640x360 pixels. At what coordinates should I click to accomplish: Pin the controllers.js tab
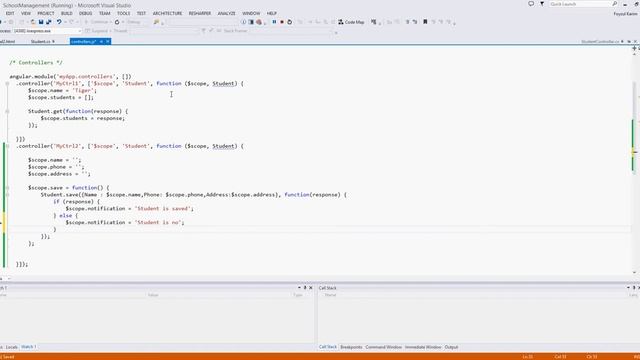pyautogui.click(x=101, y=42)
